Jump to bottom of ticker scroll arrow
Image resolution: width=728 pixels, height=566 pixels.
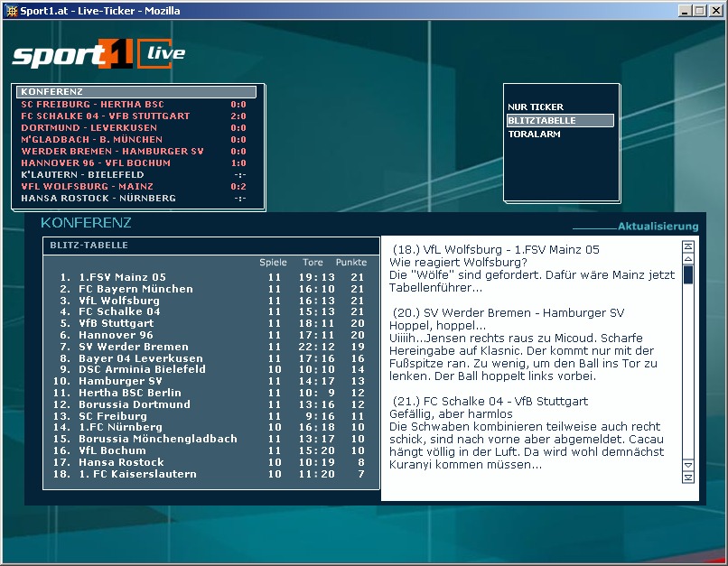(688, 477)
